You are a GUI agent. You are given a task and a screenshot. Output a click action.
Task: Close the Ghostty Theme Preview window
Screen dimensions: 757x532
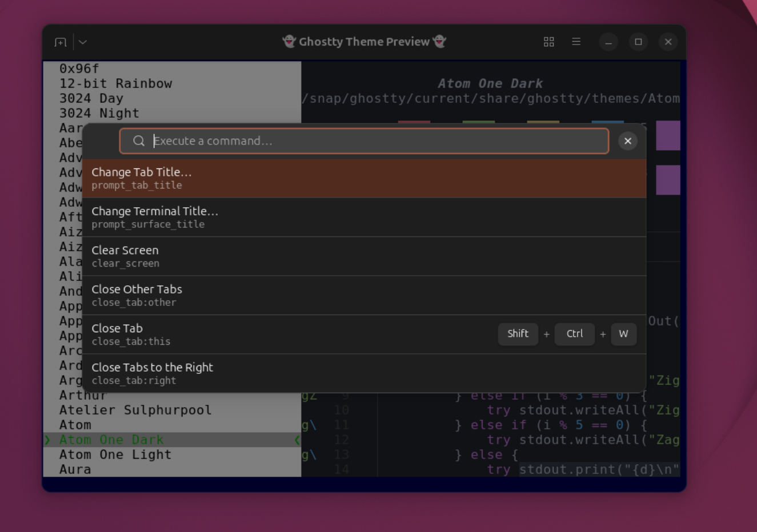668,42
